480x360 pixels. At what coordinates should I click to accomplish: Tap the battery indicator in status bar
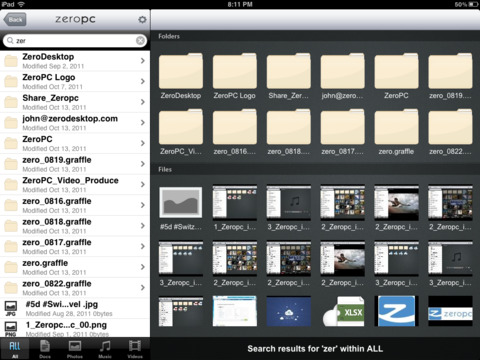pos(473,4)
